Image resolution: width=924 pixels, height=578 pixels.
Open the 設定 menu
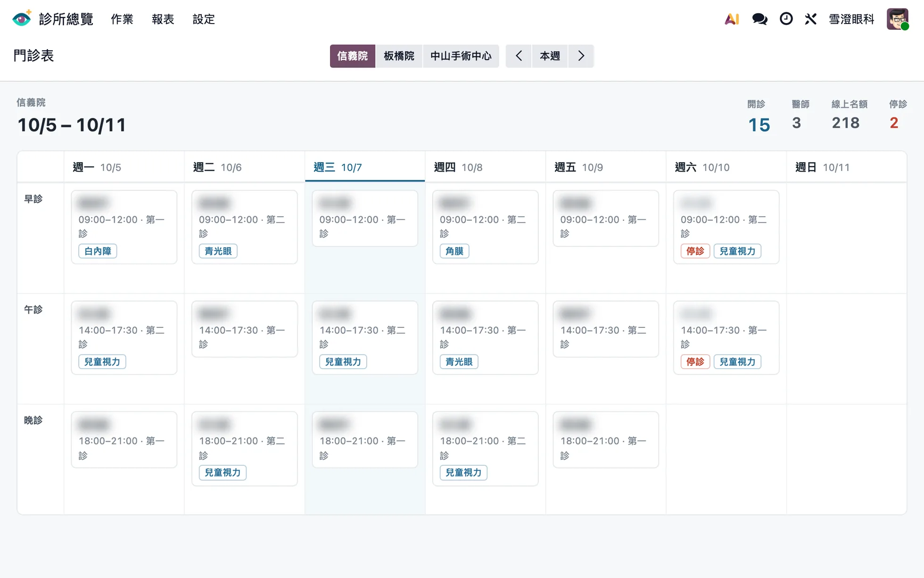(x=204, y=19)
